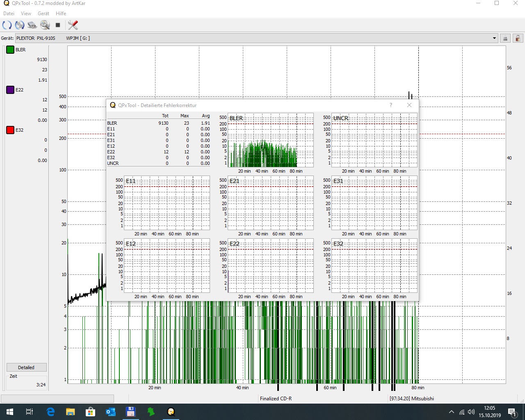Show hidden system tray icons
The width and height of the screenshot is (525, 420).
coord(452,412)
